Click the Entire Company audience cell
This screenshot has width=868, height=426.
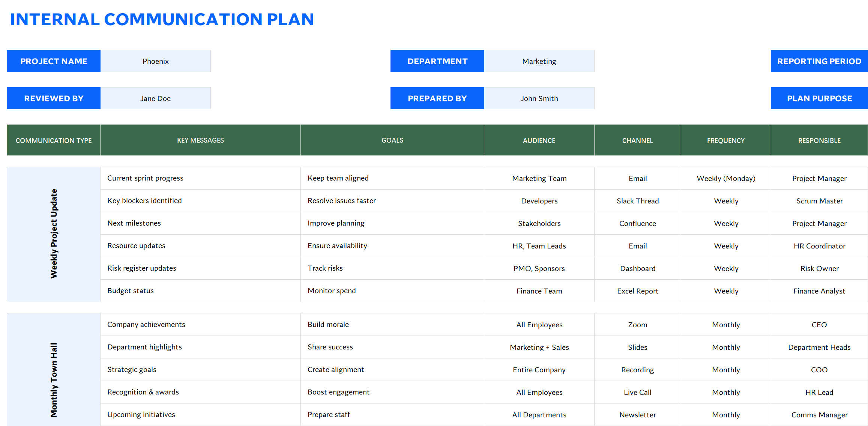pyautogui.click(x=539, y=370)
